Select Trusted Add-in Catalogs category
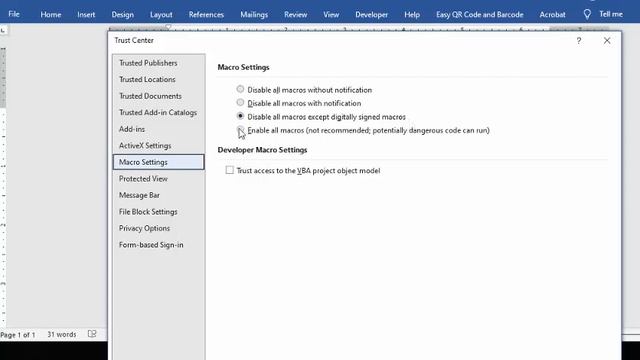Viewport: 640px width, 360px height. click(158, 113)
